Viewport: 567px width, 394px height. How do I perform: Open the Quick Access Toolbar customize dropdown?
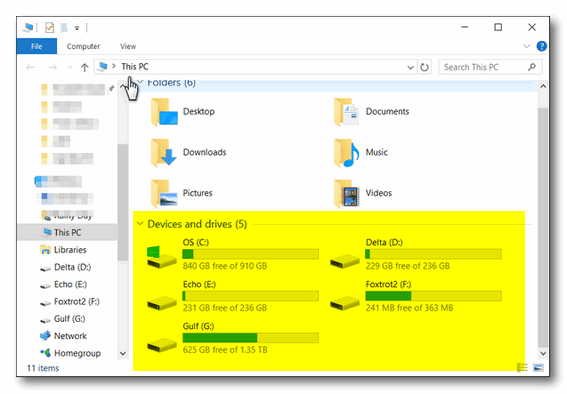tap(77, 28)
